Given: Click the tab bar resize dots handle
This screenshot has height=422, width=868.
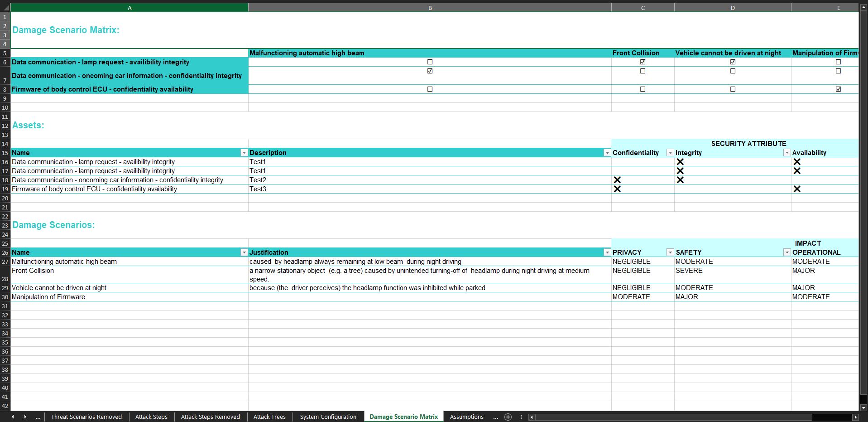Looking at the screenshot, I should 521,417.
